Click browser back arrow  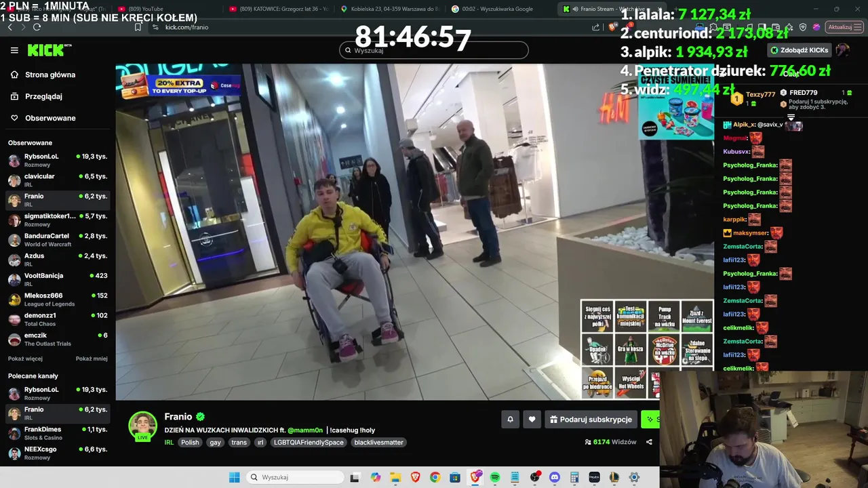(9, 27)
